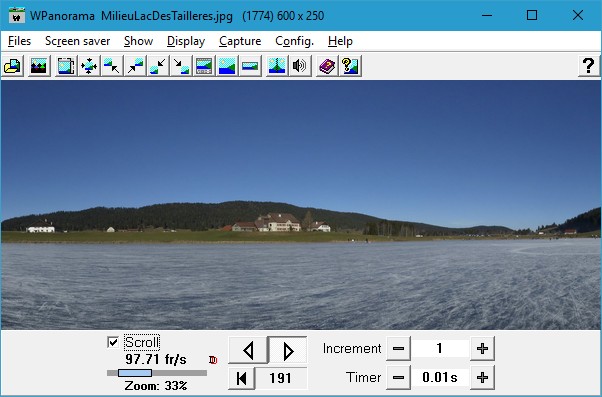
Task: Open the Config. menu
Action: coord(294,41)
